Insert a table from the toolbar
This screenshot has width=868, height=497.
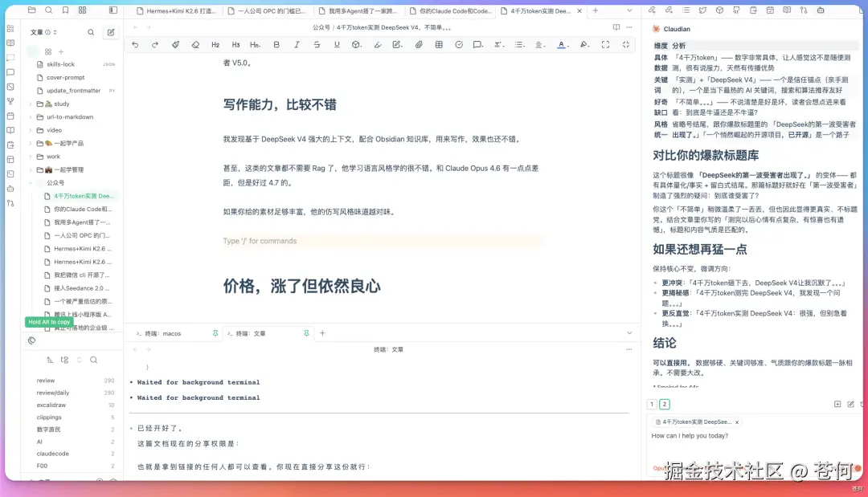[x=439, y=45]
